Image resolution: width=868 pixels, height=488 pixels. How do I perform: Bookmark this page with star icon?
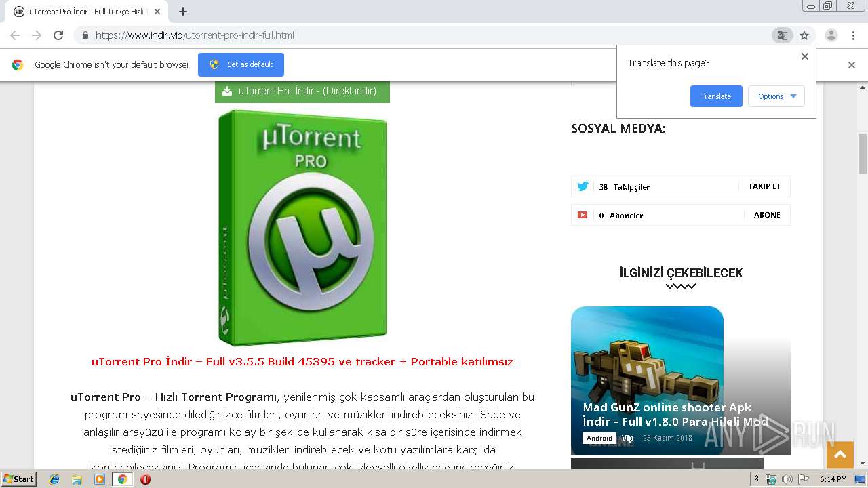point(804,35)
